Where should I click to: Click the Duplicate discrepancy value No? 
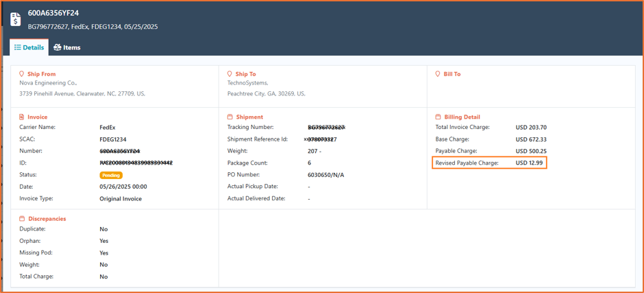(x=103, y=229)
